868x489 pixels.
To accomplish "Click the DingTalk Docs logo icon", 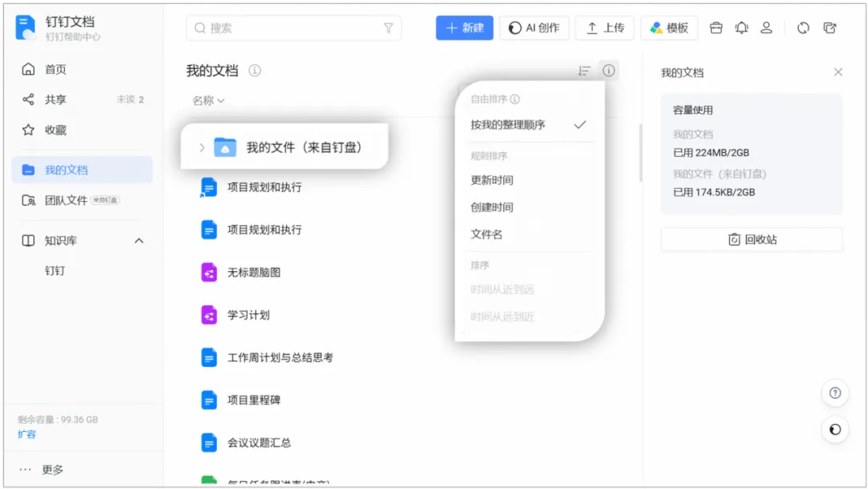I will coord(26,27).
